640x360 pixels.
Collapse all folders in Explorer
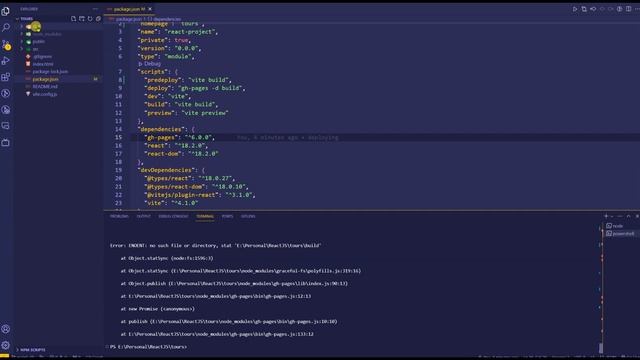pyautogui.click(x=98, y=18)
